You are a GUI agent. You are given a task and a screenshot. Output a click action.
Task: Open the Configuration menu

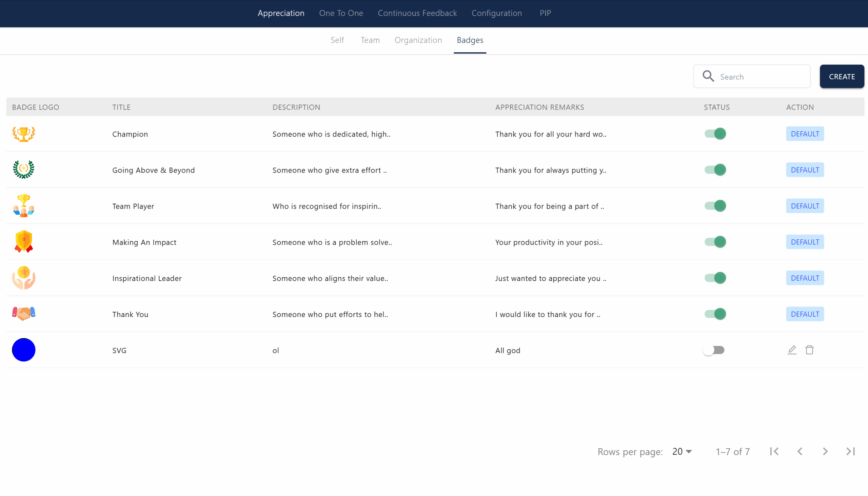496,13
